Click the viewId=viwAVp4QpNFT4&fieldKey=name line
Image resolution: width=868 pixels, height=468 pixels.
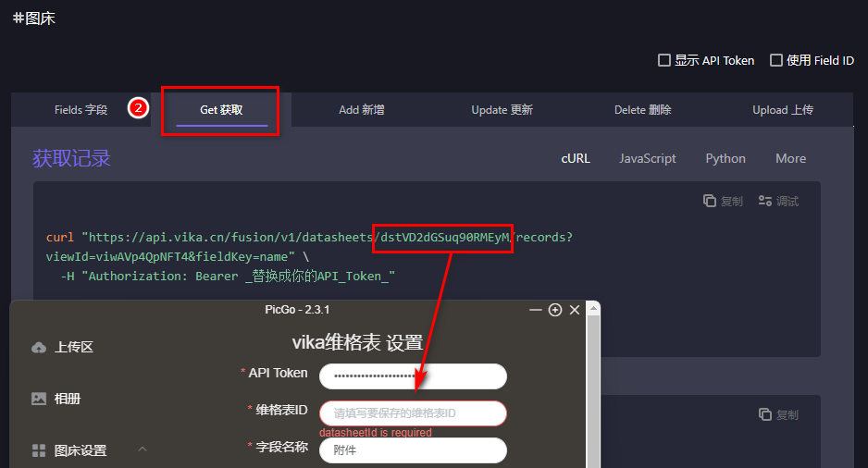(170, 257)
